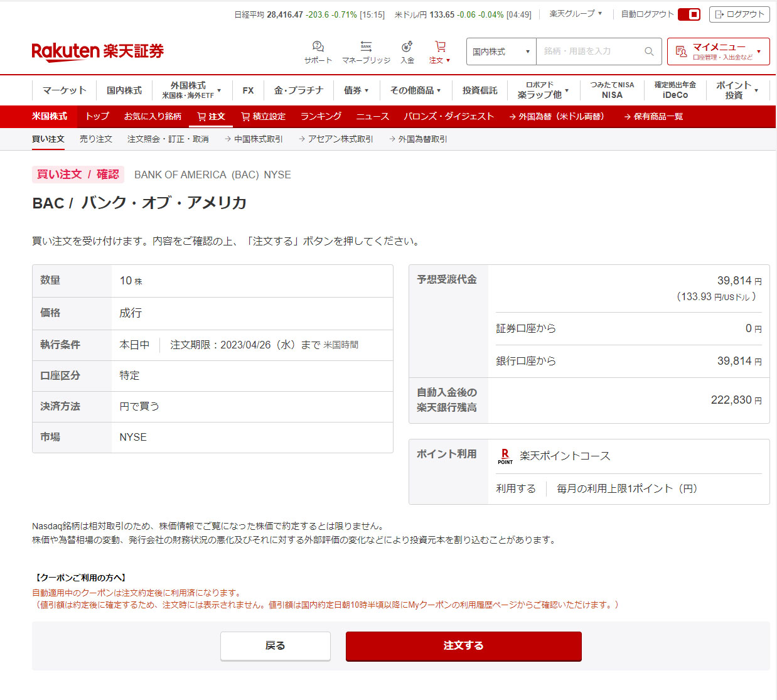Expand the 楽天グループ dropdown
The width and height of the screenshot is (777, 700).
(x=576, y=14)
